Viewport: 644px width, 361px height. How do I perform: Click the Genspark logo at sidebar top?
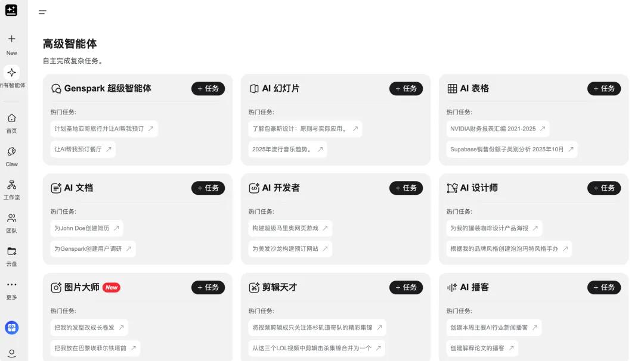[11, 10]
